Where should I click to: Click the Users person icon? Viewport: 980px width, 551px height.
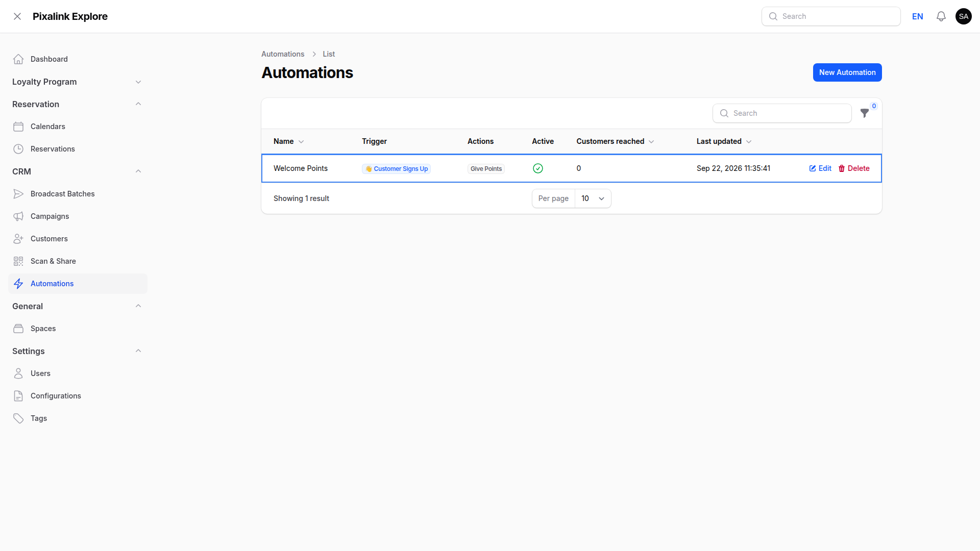pos(18,373)
